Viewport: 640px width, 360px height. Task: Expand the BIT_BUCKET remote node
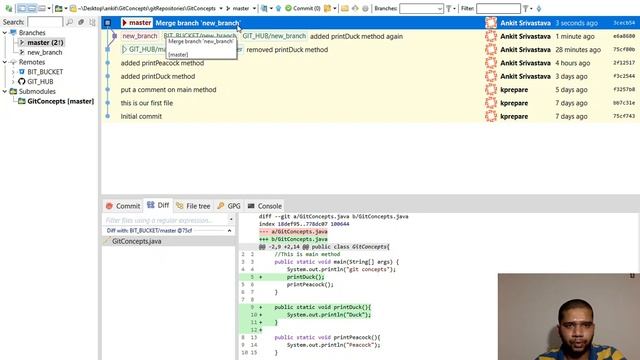13,72
